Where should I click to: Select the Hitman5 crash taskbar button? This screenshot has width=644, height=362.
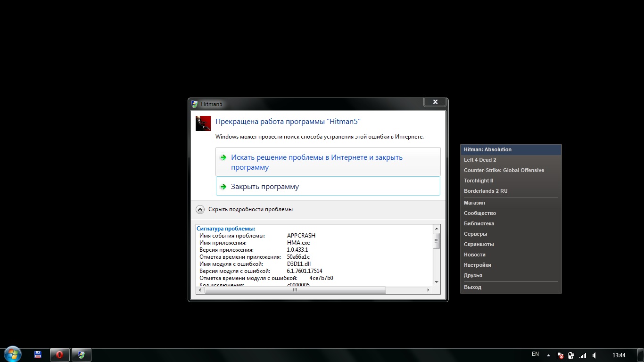point(82,355)
